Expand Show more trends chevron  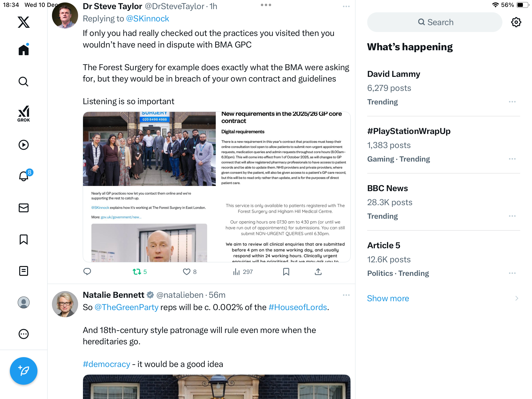click(x=517, y=298)
